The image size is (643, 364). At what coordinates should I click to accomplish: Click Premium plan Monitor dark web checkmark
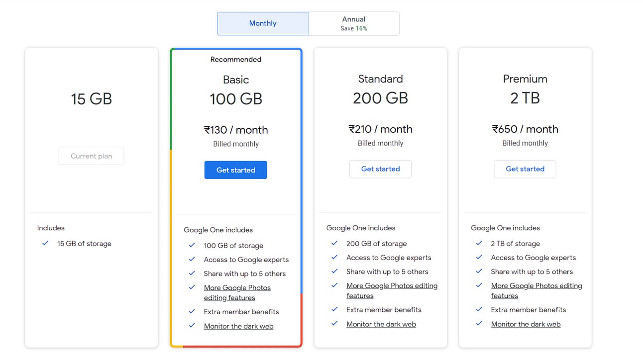479,324
